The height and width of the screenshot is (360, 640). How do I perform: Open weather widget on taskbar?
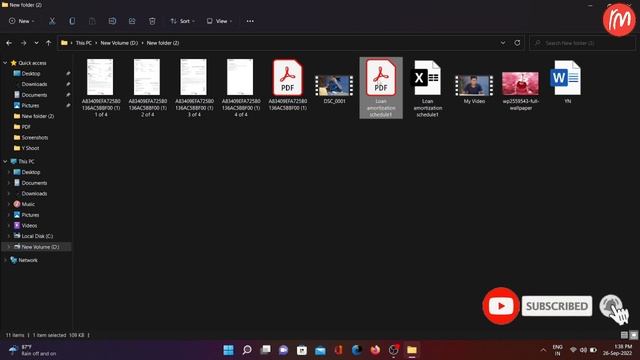[x=33, y=350]
